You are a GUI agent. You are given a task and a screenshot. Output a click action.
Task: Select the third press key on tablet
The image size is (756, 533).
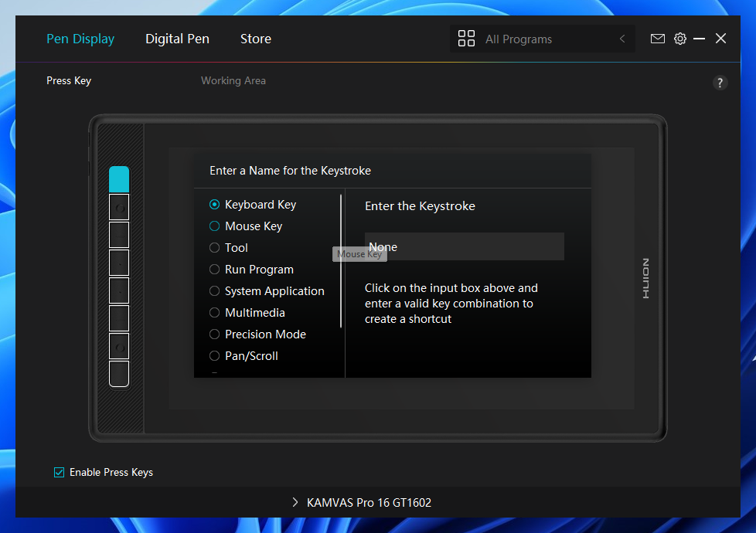pyautogui.click(x=119, y=235)
